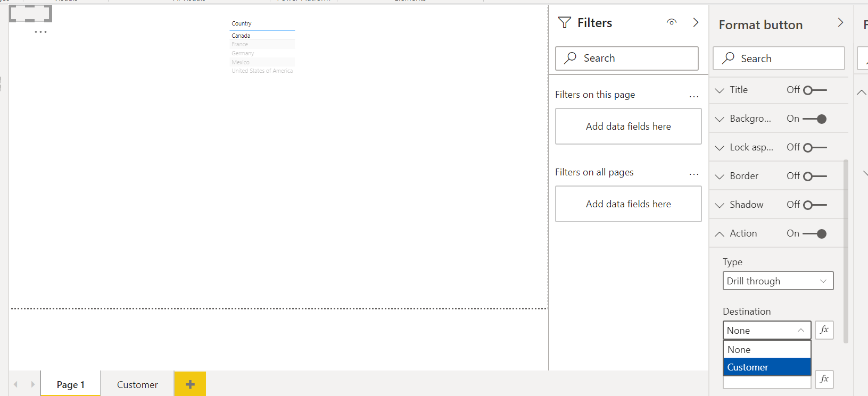Expand the Title section
Screen dimensions: 868x396
[720, 90]
